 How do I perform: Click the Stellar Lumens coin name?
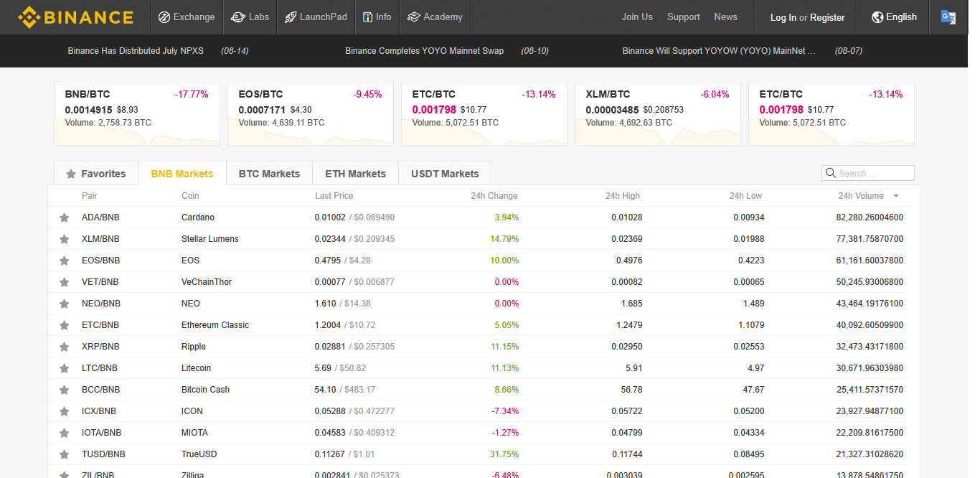click(x=210, y=239)
